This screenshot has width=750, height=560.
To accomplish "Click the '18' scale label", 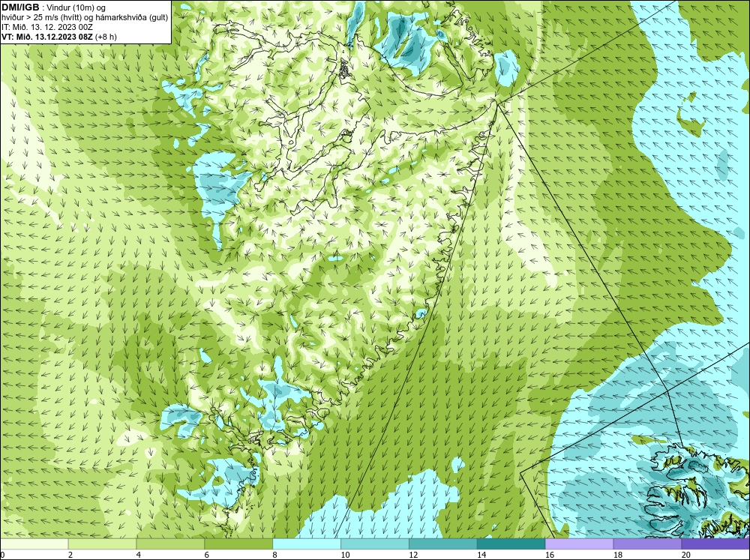I will pos(617,555).
